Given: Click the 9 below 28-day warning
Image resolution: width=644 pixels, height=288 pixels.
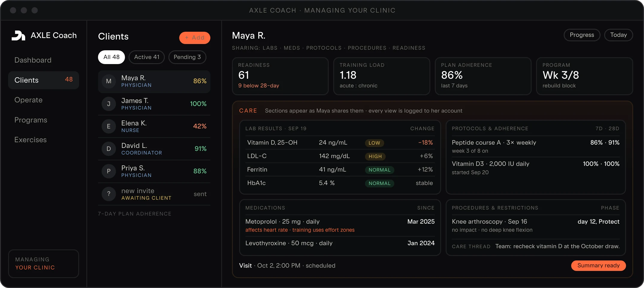Looking at the screenshot, I should coord(259,86).
